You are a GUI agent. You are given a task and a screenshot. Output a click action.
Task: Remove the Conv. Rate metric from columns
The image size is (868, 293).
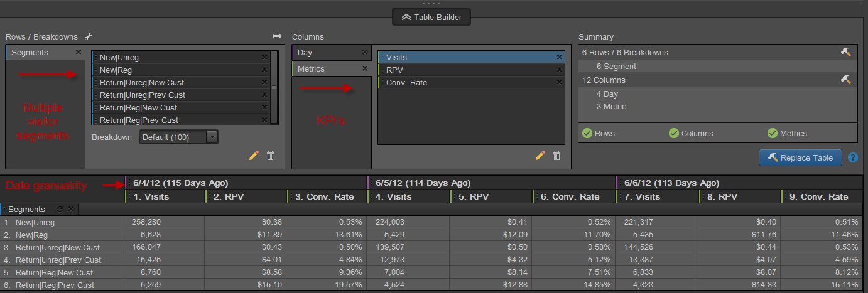[x=559, y=83]
